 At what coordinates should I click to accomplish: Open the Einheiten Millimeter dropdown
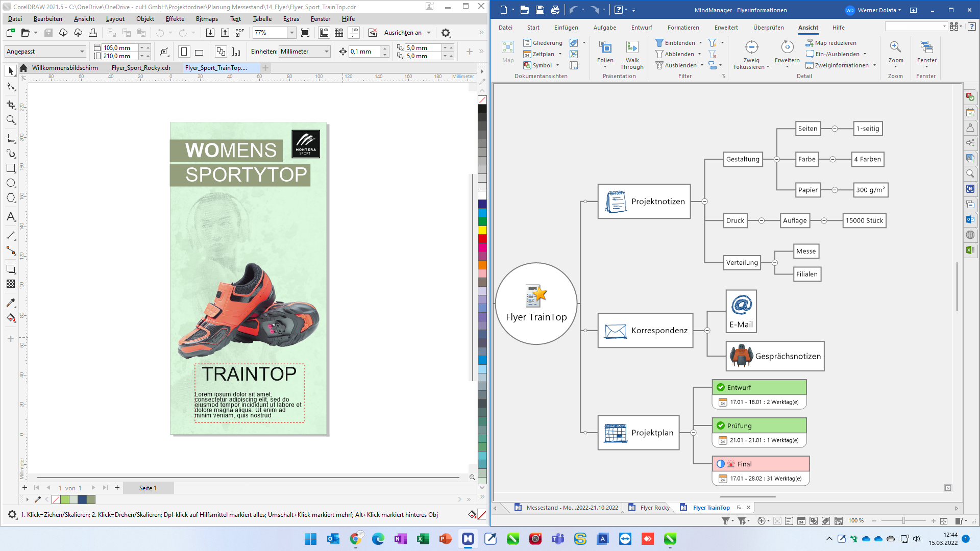pyautogui.click(x=305, y=52)
